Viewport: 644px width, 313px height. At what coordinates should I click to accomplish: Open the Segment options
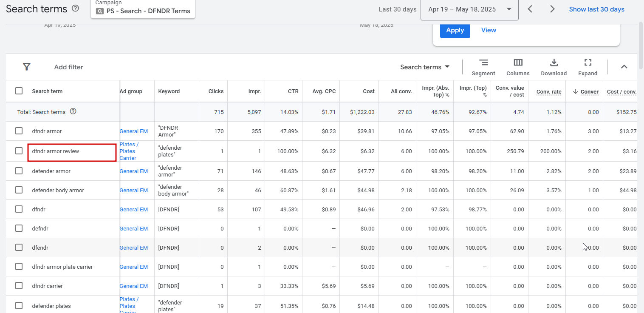pos(483,67)
